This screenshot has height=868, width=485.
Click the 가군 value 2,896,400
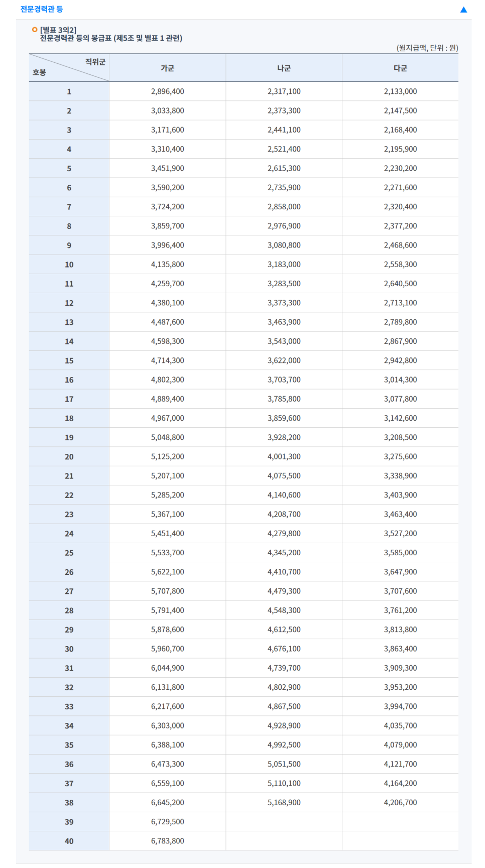168,92
